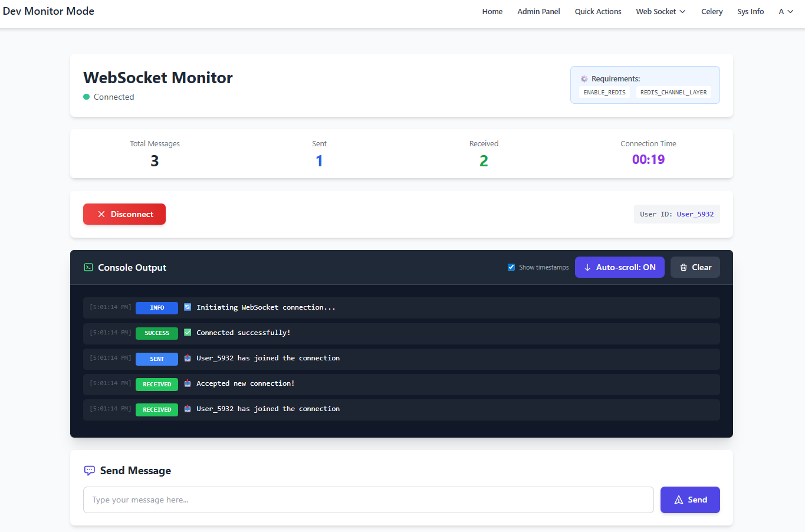Open the Web Socket dropdown menu

click(x=661, y=11)
